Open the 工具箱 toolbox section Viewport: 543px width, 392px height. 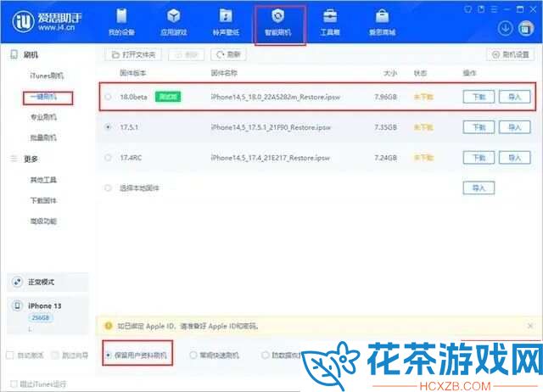point(330,22)
